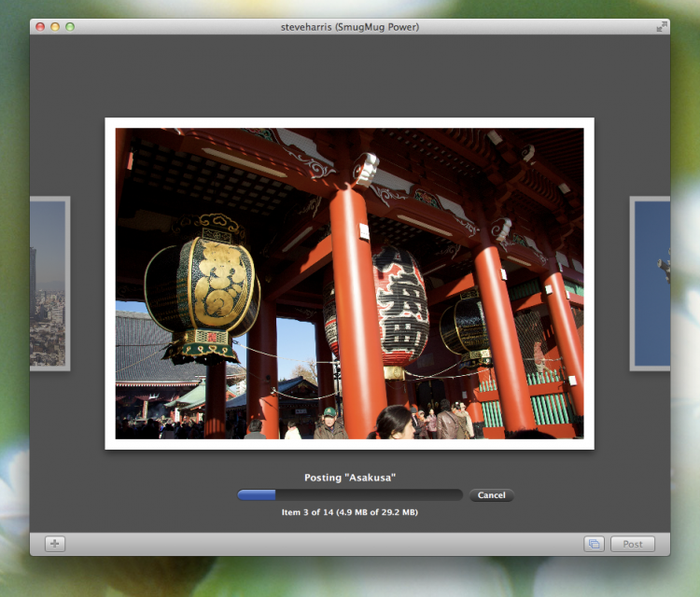700x597 pixels.
Task: Click the plus add-photos button
Action: [x=55, y=544]
